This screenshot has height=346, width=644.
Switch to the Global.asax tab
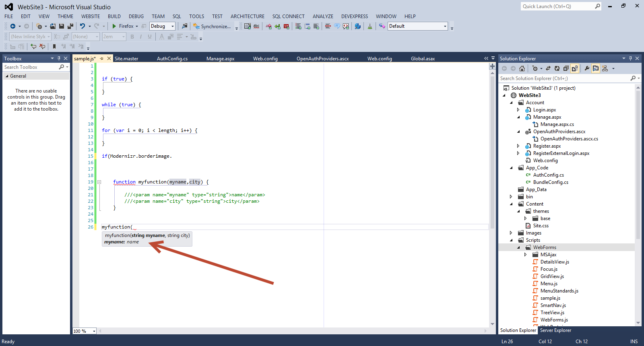click(x=423, y=59)
